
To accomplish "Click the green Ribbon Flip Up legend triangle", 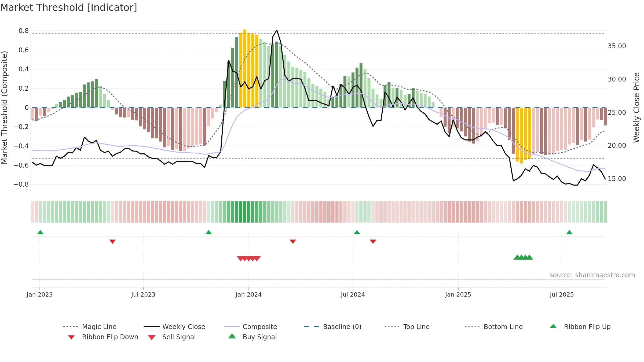I will coord(553,326).
